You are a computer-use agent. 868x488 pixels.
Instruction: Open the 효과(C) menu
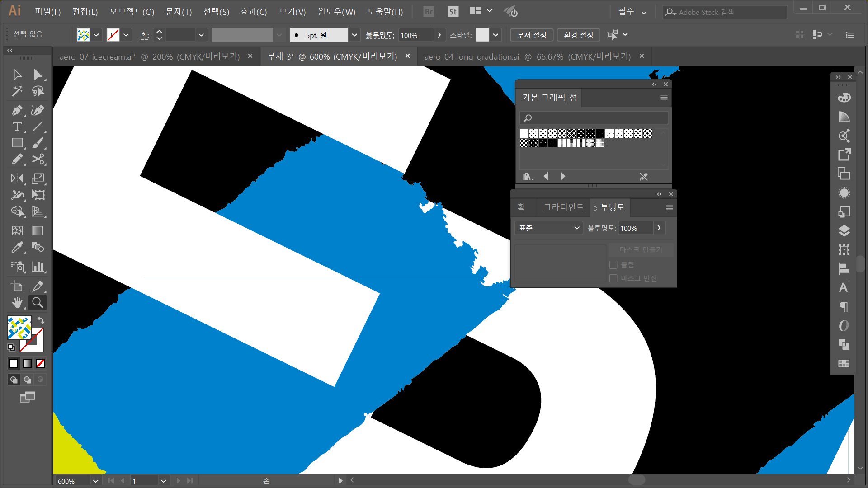pos(253,12)
